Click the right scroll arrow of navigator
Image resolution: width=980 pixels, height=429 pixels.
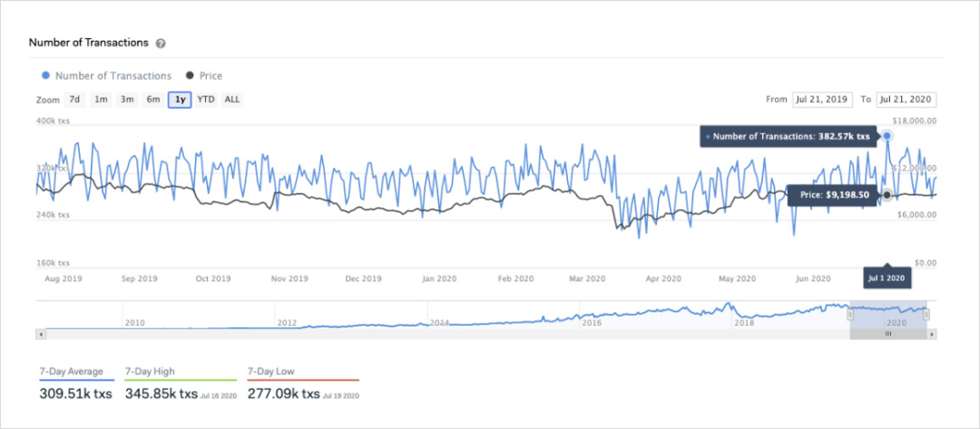tap(932, 334)
